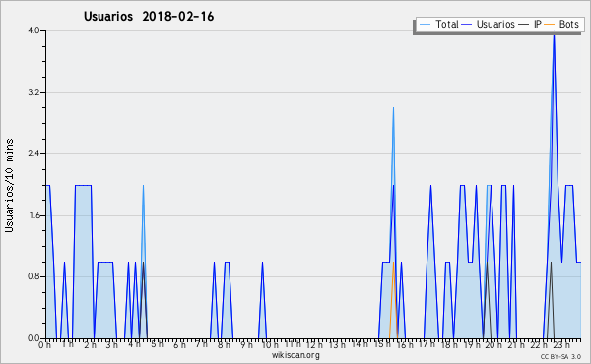Screen dimensions: 591x364
Task: Click the peak of the spike near 23 h
Action: tap(554, 34)
